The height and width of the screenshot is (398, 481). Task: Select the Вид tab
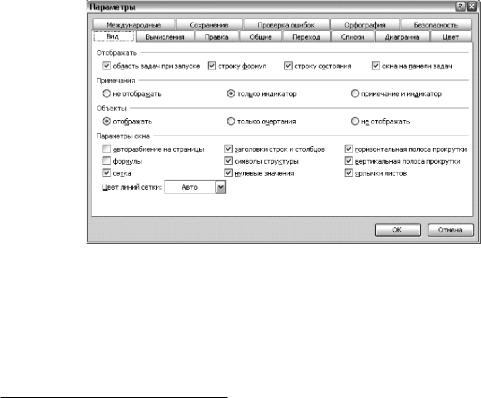click(x=113, y=36)
